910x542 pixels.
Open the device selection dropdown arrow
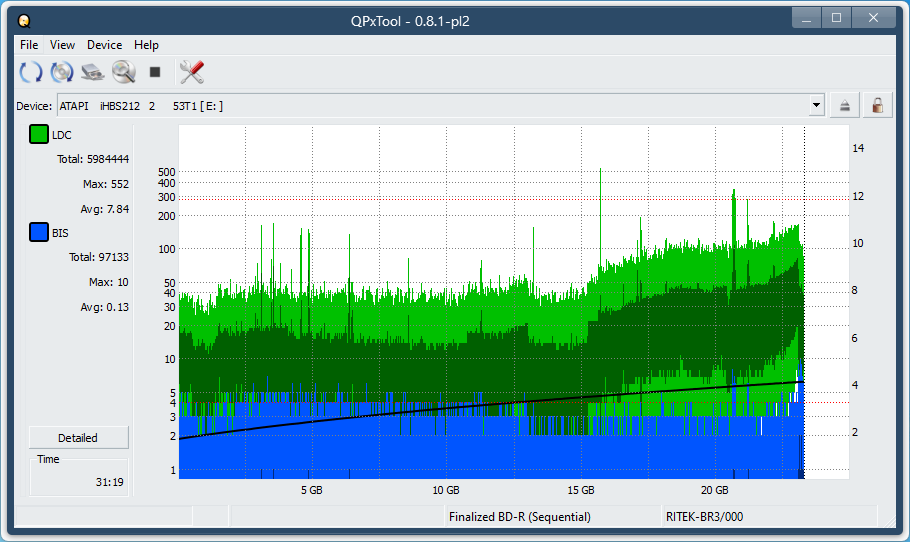click(817, 106)
